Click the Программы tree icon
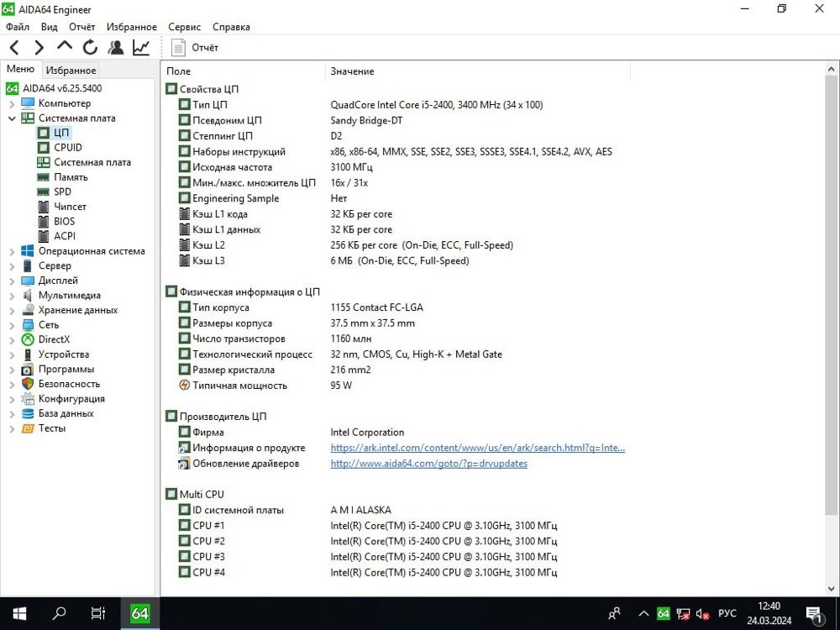The width and height of the screenshot is (840, 630). coord(28,369)
